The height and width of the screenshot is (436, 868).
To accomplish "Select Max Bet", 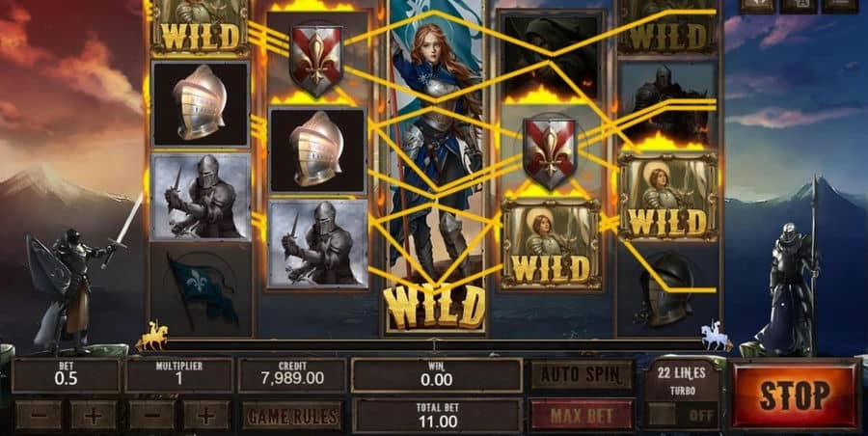I will [582, 415].
